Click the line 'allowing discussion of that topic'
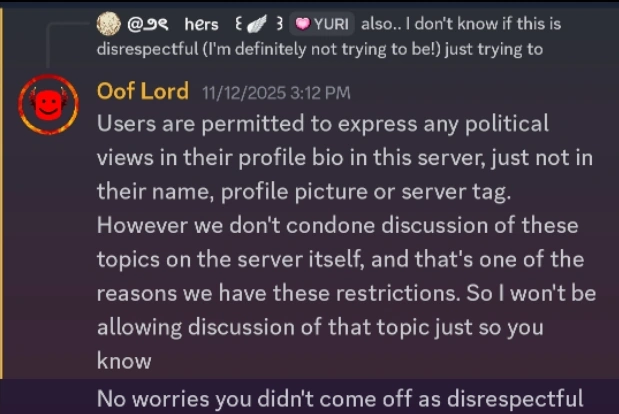The image size is (619, 414). tap(320, 328)
